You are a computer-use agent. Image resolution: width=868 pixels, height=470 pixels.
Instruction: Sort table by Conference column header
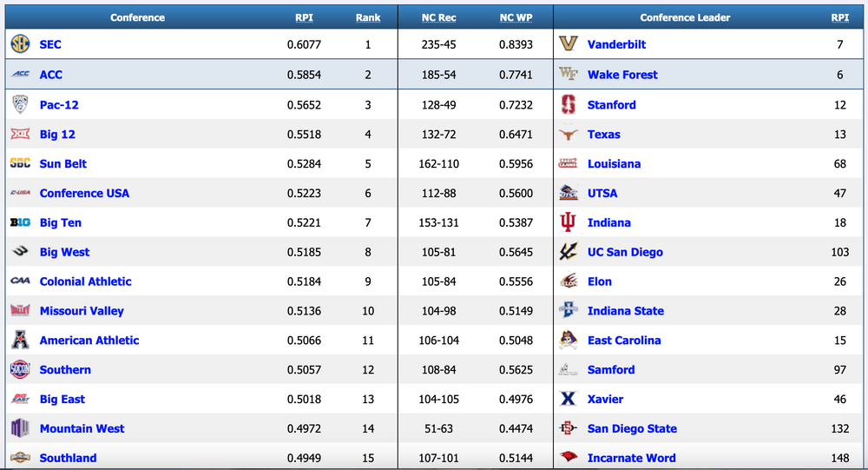click(138, 17)
